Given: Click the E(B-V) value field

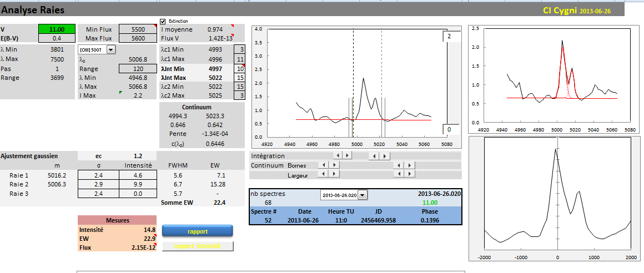Looking at the screenshot, I should [x=57, y=38].
